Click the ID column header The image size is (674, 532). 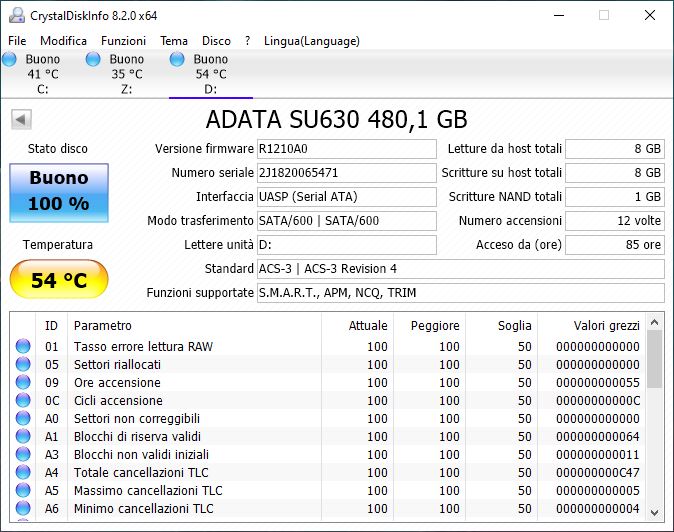coord(51,326)
